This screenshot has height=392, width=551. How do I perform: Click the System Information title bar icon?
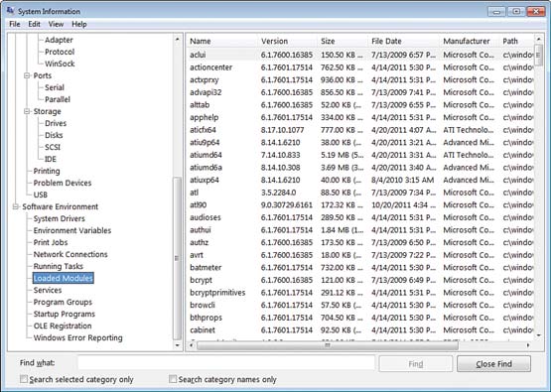click(11, 11)
